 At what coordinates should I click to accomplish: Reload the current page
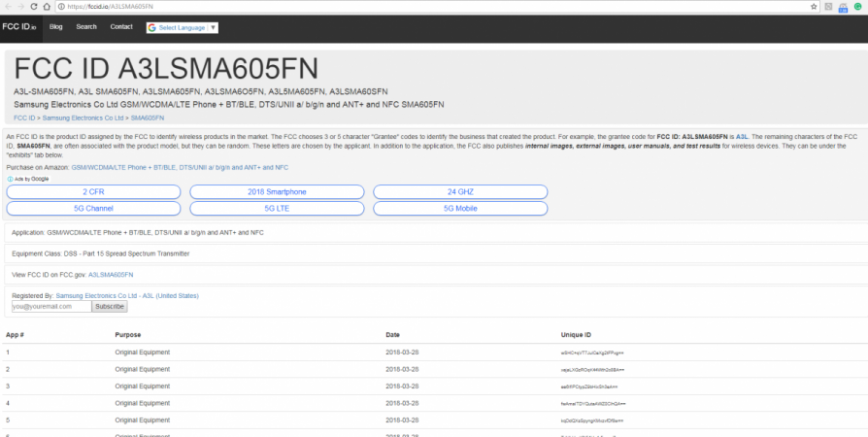[x=34, y=7]
